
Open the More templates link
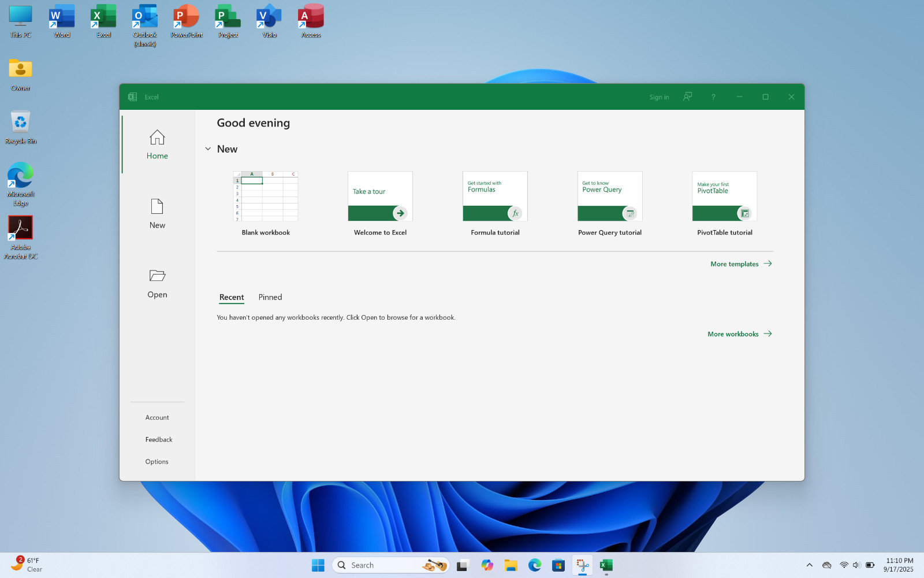[741, 264]
